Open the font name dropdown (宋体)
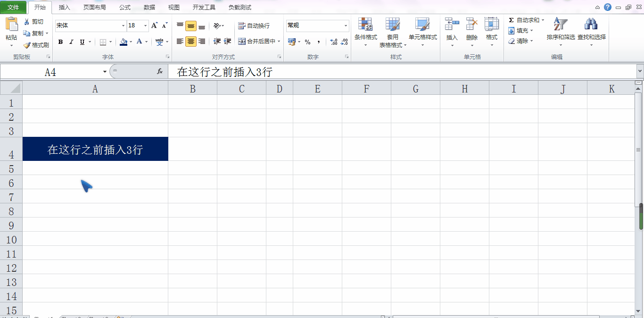This screenshot has height=318, width=644. [124, 25]
